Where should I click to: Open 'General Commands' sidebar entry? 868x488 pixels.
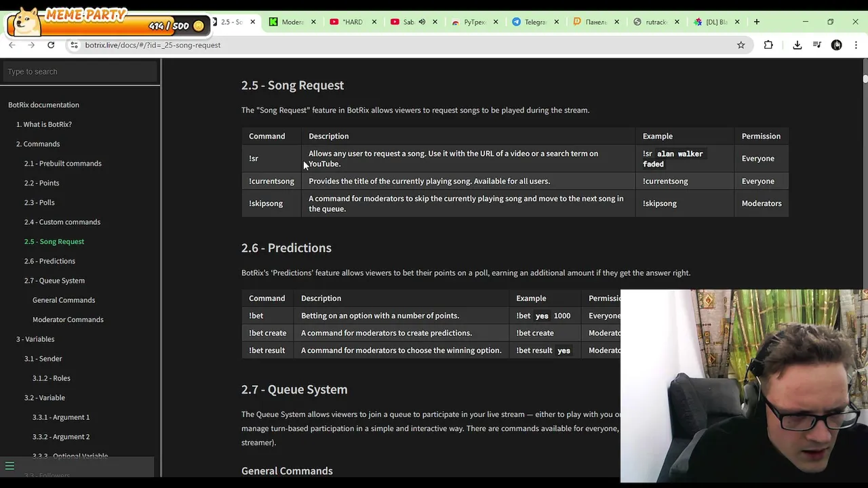64,300
